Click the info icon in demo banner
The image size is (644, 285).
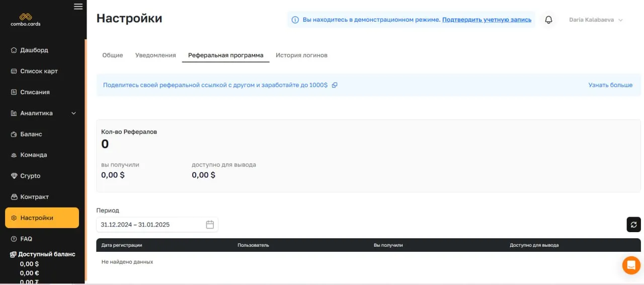click(x=295, y=20)
